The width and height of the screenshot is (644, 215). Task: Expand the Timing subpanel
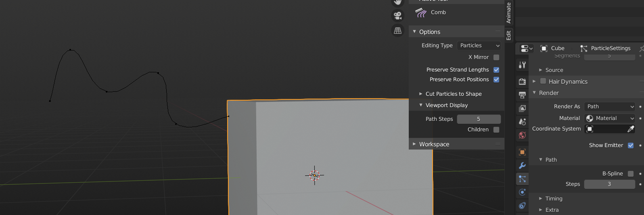coord(541,198)
